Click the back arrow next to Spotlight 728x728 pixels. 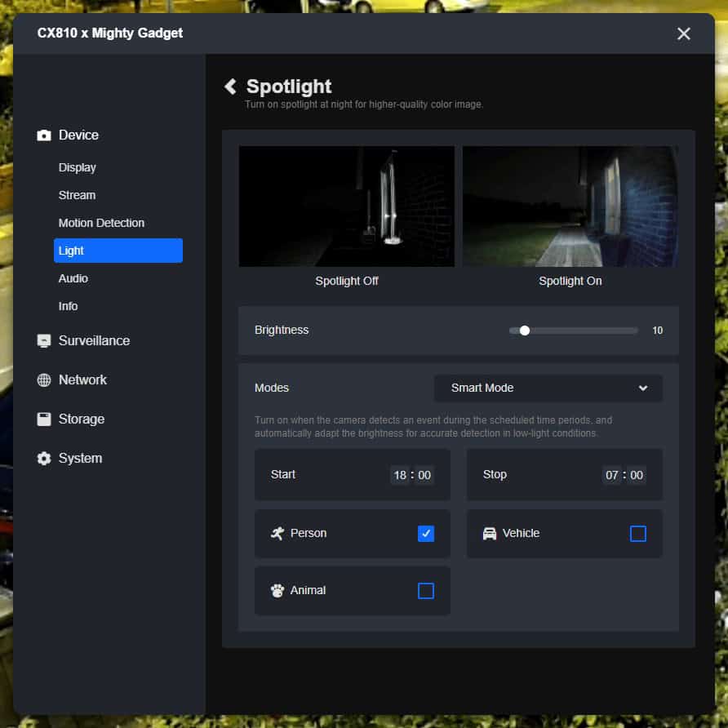(x=230, y=87)
